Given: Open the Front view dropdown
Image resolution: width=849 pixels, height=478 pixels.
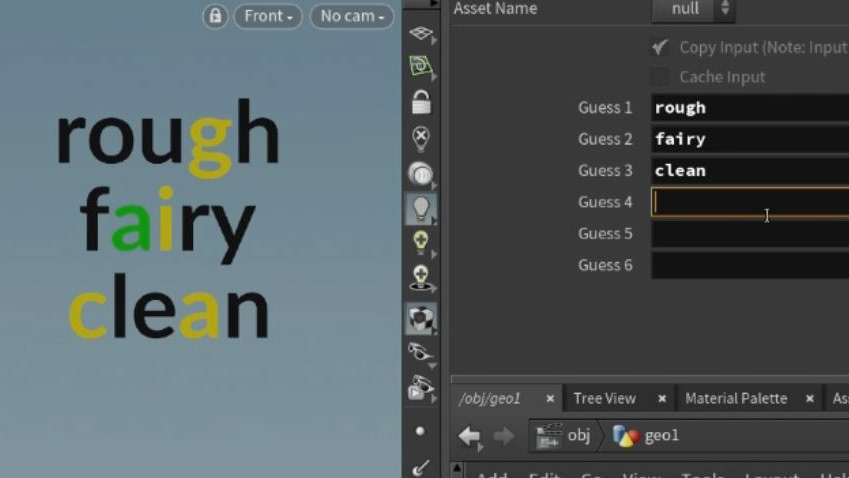Looking at the screenshot, I should pyautogui.click(x=268, y=16).
